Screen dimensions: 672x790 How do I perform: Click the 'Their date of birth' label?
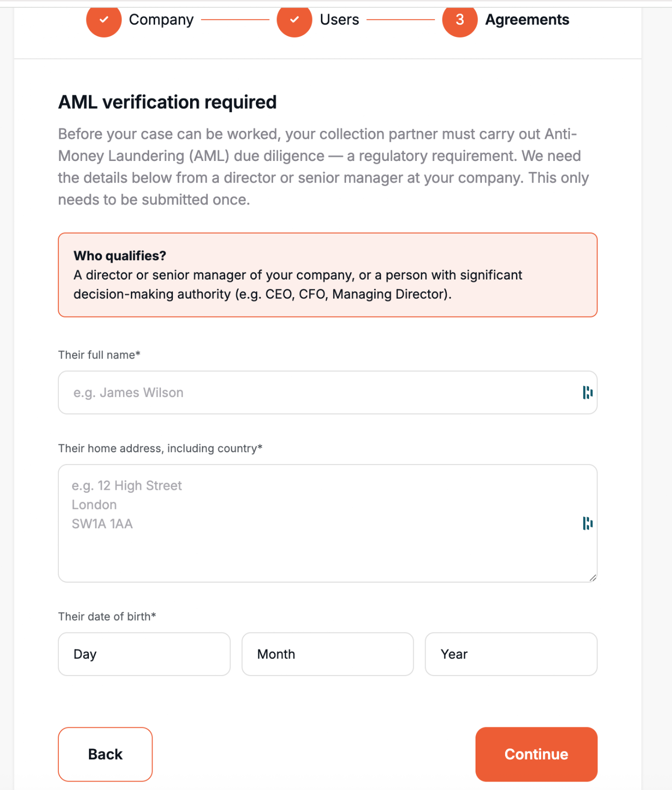tap(107, 617)
